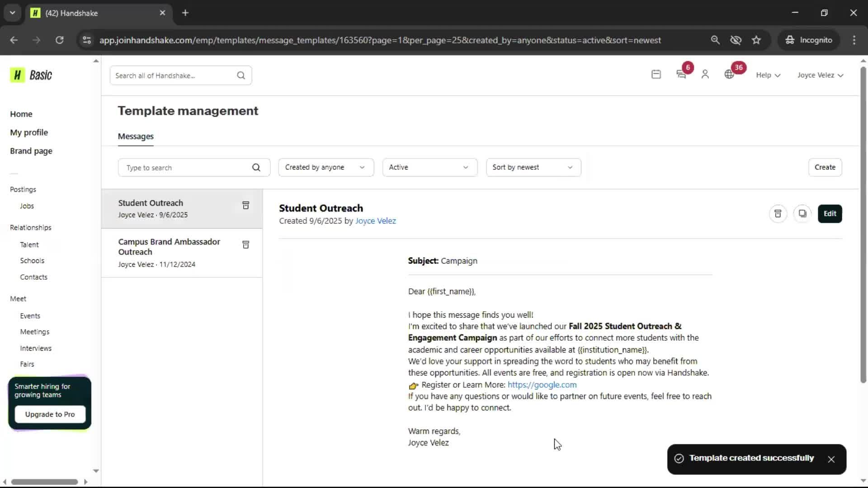The height and width of the screenshot is (488, 868).
Task: Click the browser back arrow
Action: pyautogui.click(x=14, y=40)
